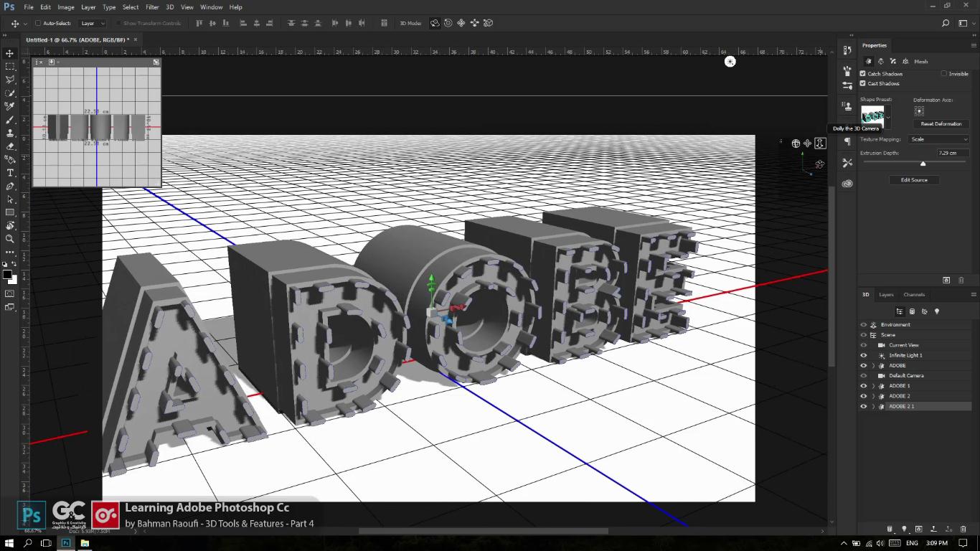Open the 3D menu

click(x=170, y=6)
